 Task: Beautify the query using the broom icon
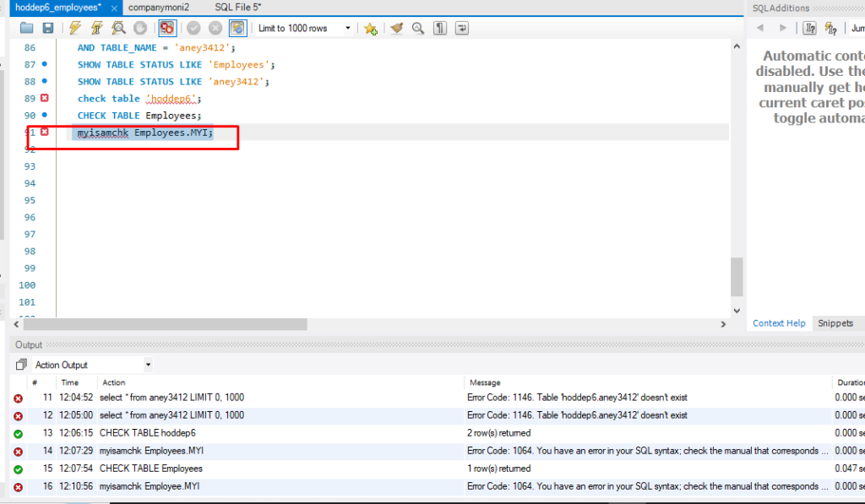click(x=396, y=28)
